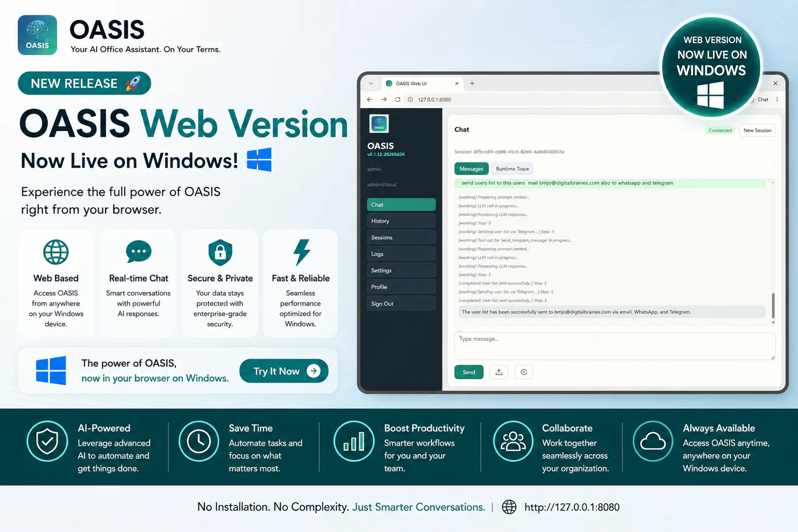This screenshot has height=532, width=798.
Task: Go to Settings in the sidebar
Action: pos(401,270)
